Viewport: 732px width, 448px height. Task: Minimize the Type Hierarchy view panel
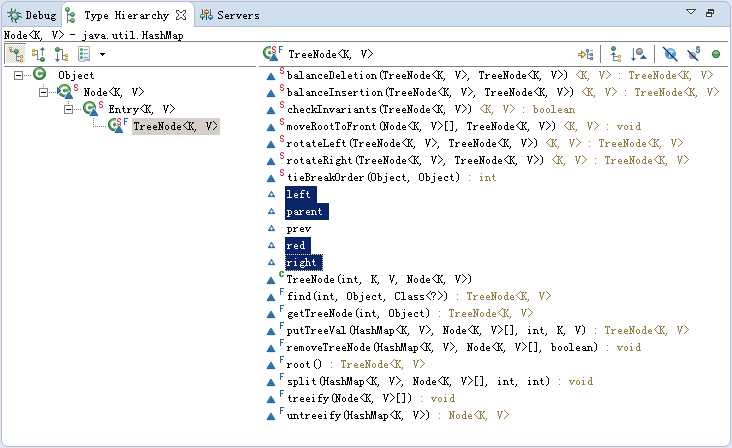click(x=710, y=13)
